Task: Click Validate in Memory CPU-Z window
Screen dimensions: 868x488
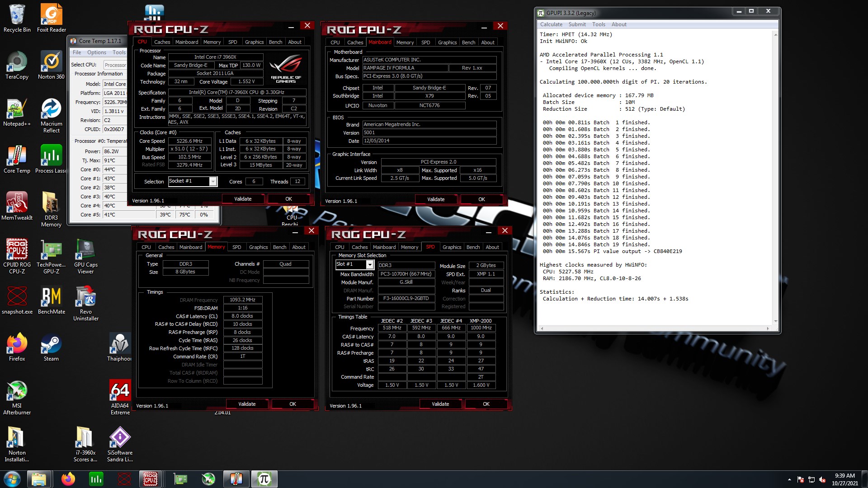Action: [247, 404]
